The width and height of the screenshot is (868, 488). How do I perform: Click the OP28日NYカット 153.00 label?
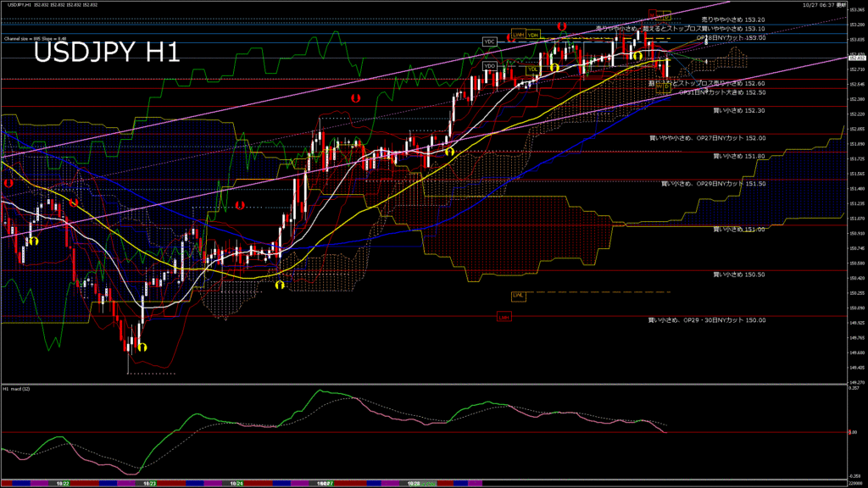coord(731,37)
